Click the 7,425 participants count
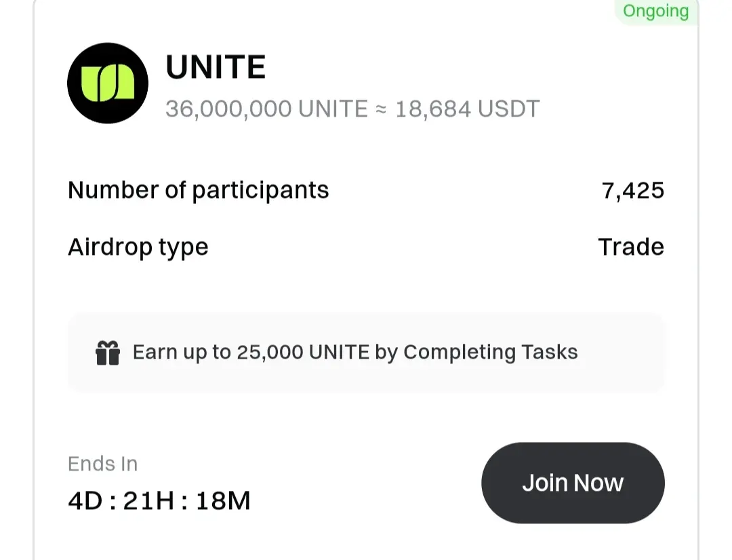Screen dimensions: 732x560 (632, 191)
